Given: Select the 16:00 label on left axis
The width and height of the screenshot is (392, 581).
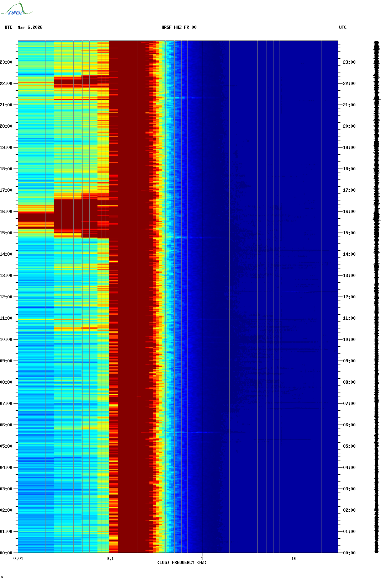Looking at the screenshot, I should point(6,212).
